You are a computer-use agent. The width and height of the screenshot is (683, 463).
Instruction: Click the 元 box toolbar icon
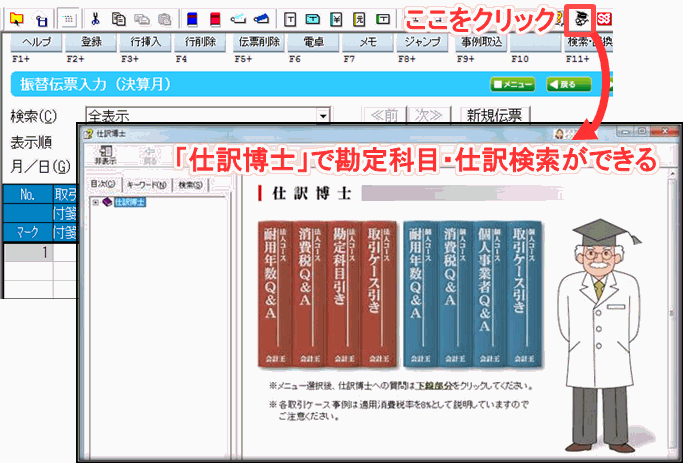(359, 19)
